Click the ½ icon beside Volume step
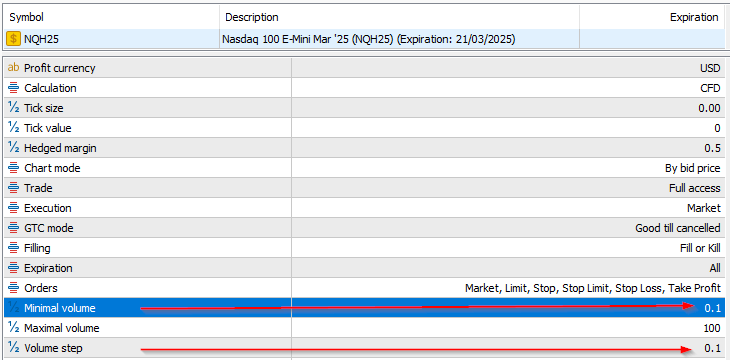 tap(14, 348)
